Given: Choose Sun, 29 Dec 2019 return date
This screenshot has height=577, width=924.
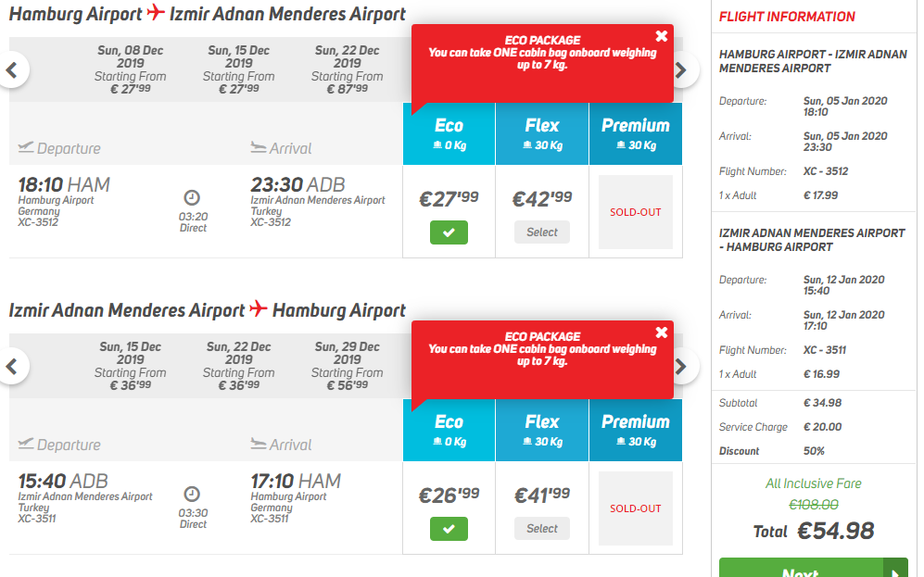Looking at the screenshot, I should click(x=348, y=366).
